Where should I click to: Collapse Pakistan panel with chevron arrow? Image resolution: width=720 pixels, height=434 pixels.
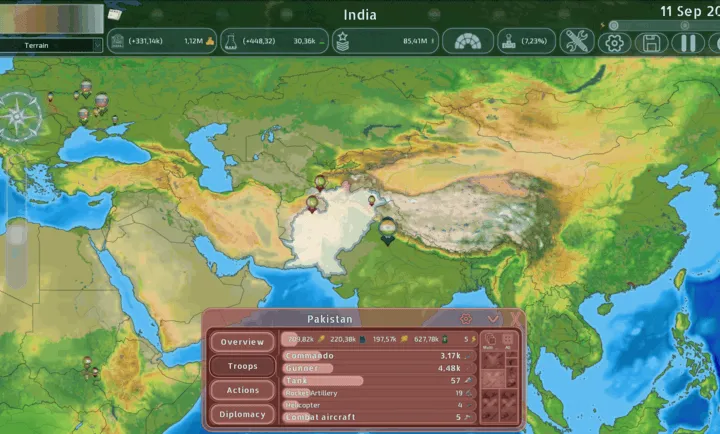pyautogui.click(x=493, y=319)
